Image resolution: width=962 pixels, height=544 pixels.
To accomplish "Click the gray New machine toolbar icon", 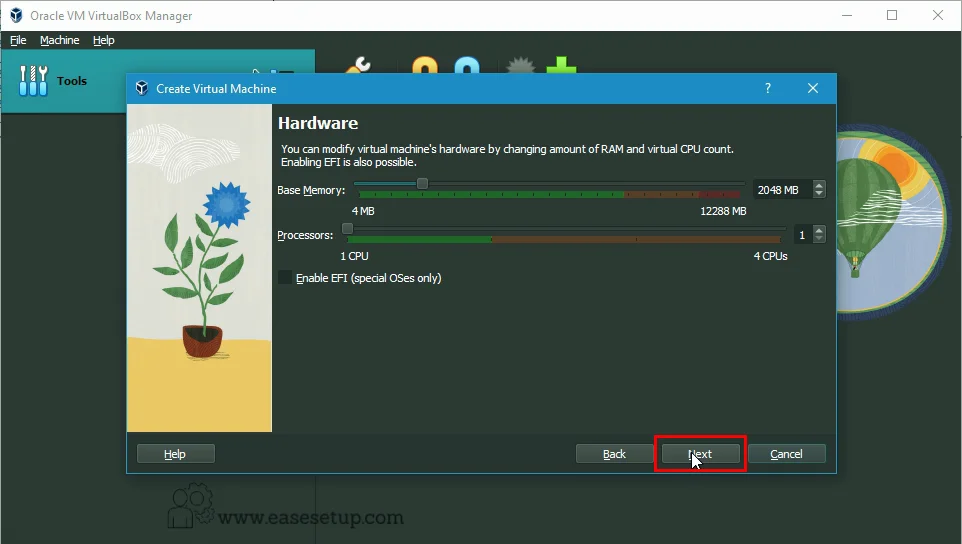I will pyautogui.click(x=521, y=65).
